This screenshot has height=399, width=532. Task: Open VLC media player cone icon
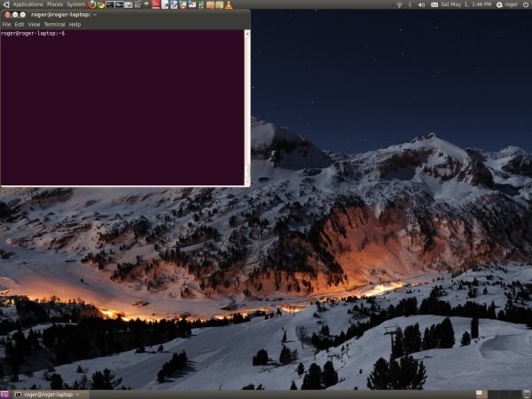point(229,4)
